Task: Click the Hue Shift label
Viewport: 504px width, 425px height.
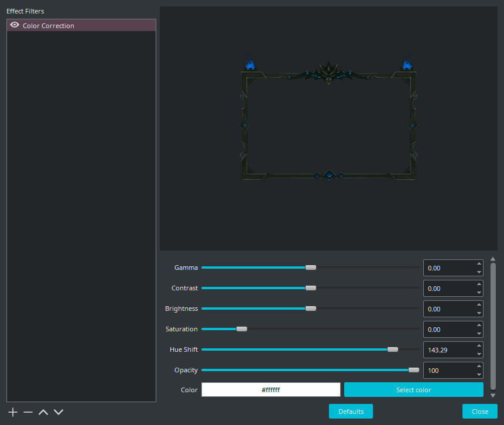Action: point(184,349)
